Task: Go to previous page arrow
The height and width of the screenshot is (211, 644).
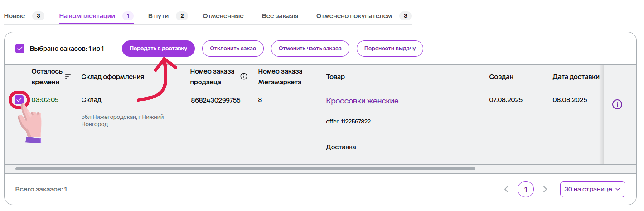Action: point(506,189)
